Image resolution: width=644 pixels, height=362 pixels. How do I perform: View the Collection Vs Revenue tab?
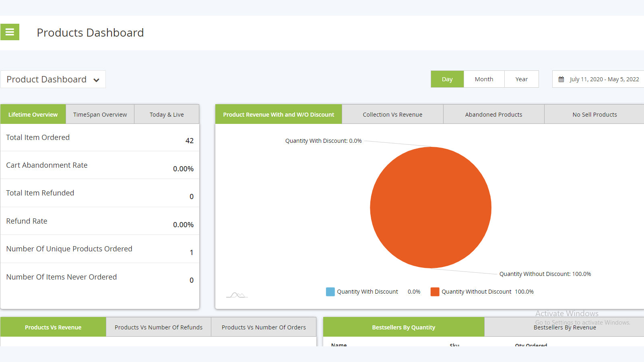click(392, 114)
